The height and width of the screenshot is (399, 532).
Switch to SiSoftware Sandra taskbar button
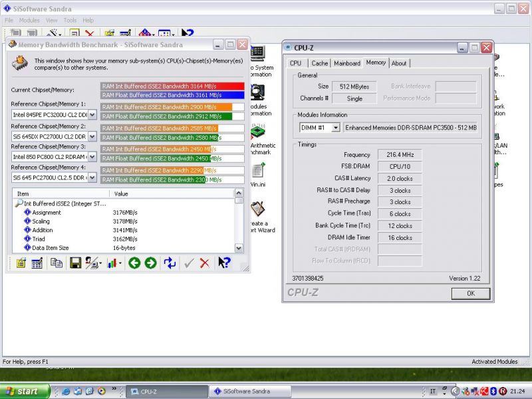coord(250,392)
